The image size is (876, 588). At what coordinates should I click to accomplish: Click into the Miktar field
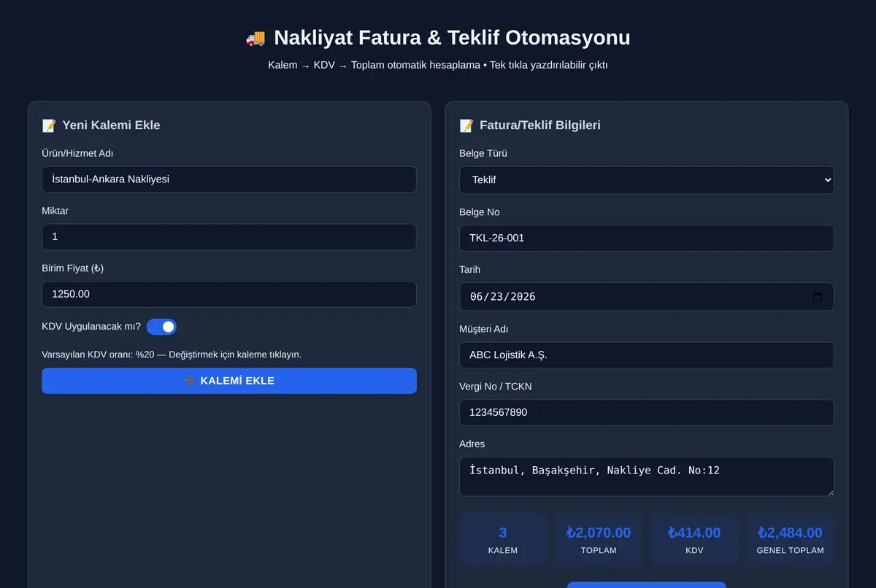[x=229, y=237]
